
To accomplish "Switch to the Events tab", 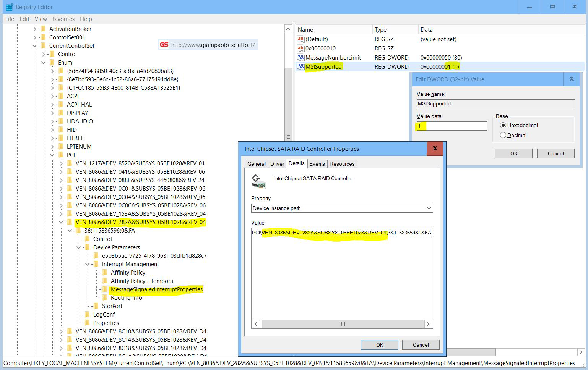I will point(317,163).
